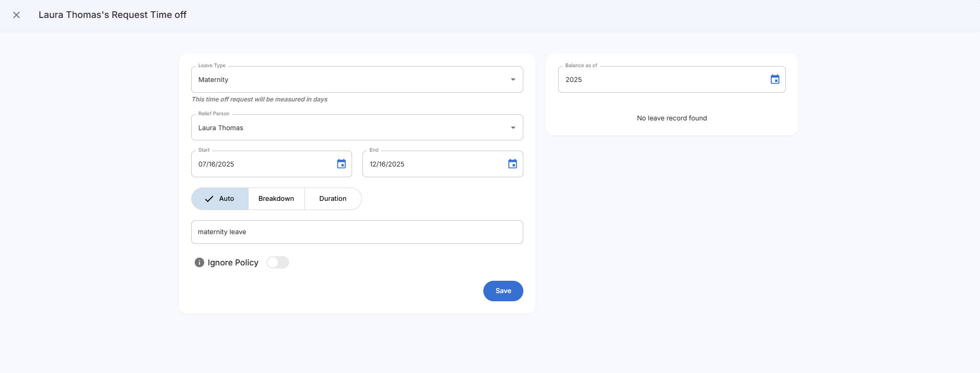This screenshot has width=980, height=373.
Task: Open the Laura Thomas relief person selector
Action: point(349,128)
